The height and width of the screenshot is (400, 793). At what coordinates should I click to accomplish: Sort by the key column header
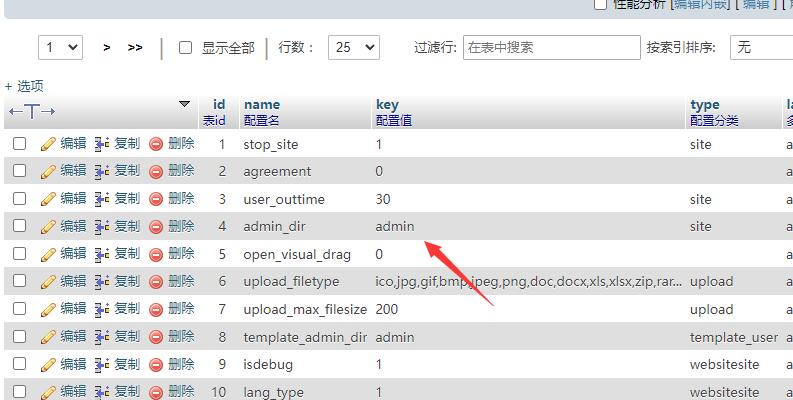point(387,104)
